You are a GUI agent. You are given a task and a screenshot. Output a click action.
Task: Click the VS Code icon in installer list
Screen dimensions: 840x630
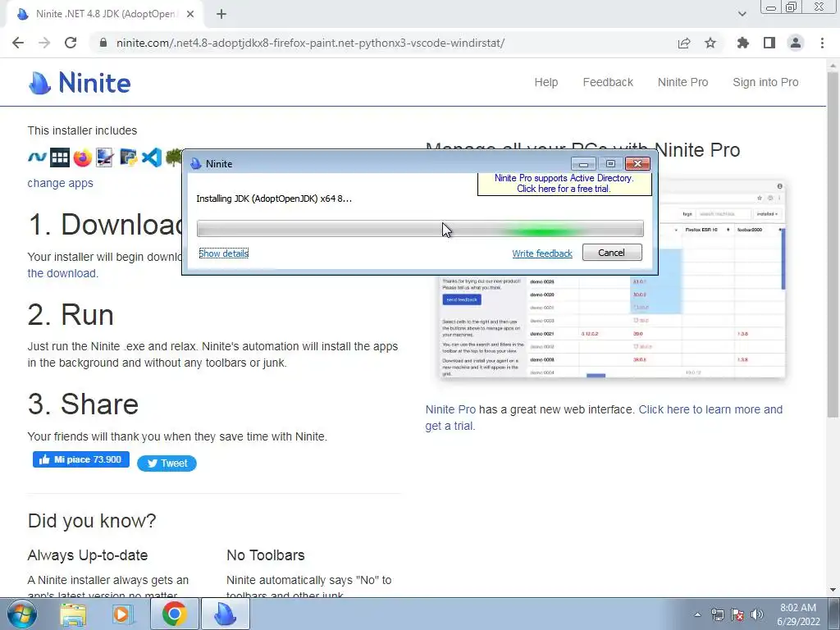152,157
